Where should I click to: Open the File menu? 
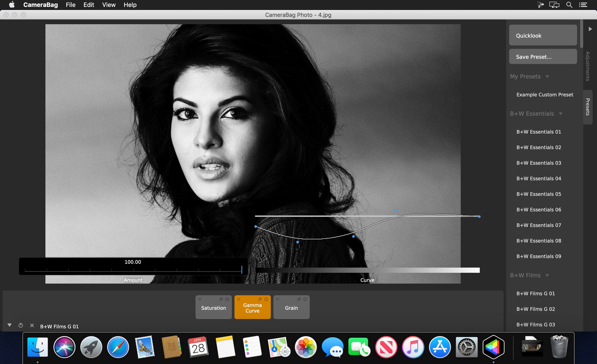(71, 5)
